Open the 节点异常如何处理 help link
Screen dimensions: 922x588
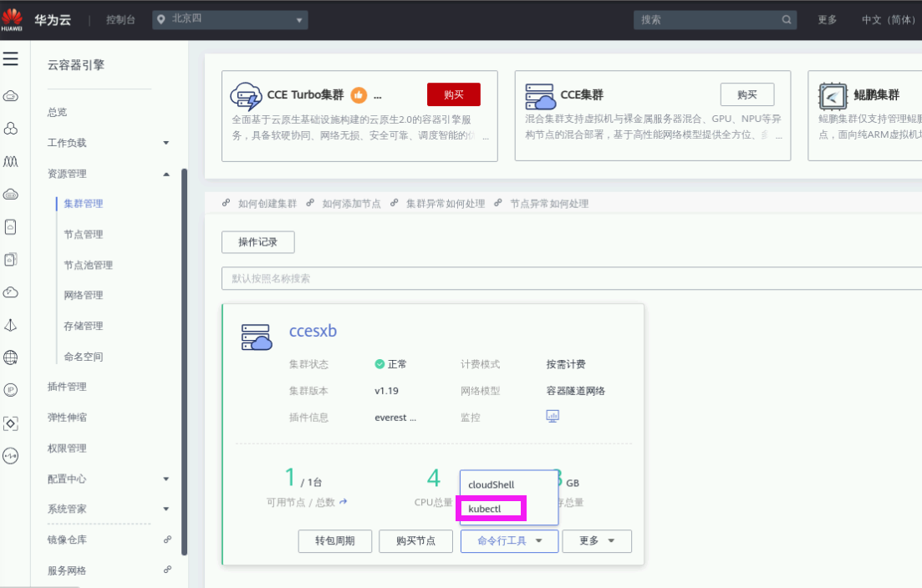click(x=549, y=204)
